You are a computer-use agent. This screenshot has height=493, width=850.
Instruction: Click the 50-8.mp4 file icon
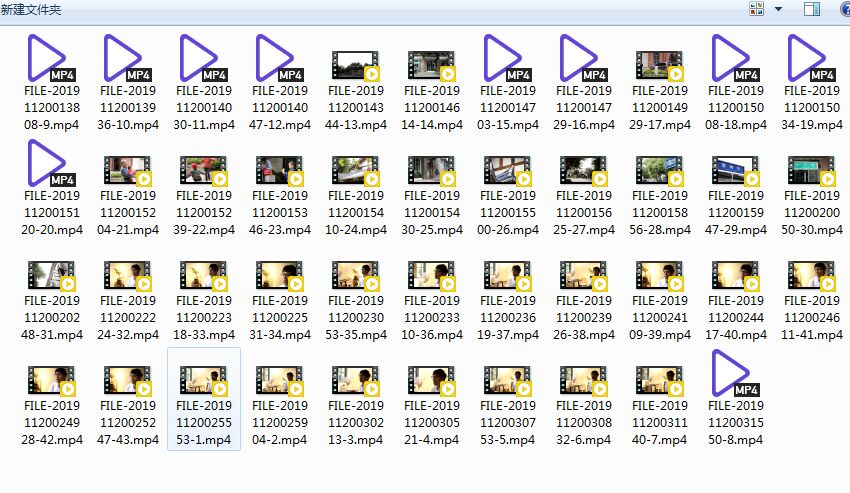click(x=735, y=375)
